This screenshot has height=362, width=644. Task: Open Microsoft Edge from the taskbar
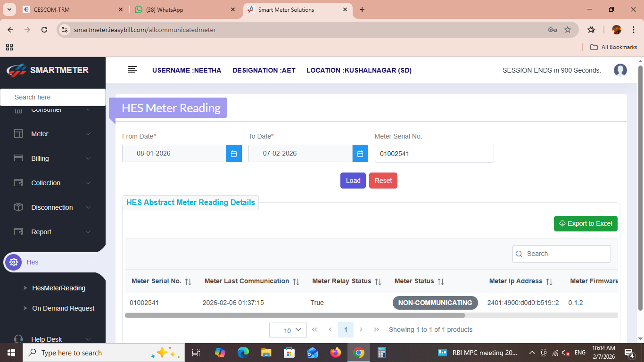(x=243, y=353)
